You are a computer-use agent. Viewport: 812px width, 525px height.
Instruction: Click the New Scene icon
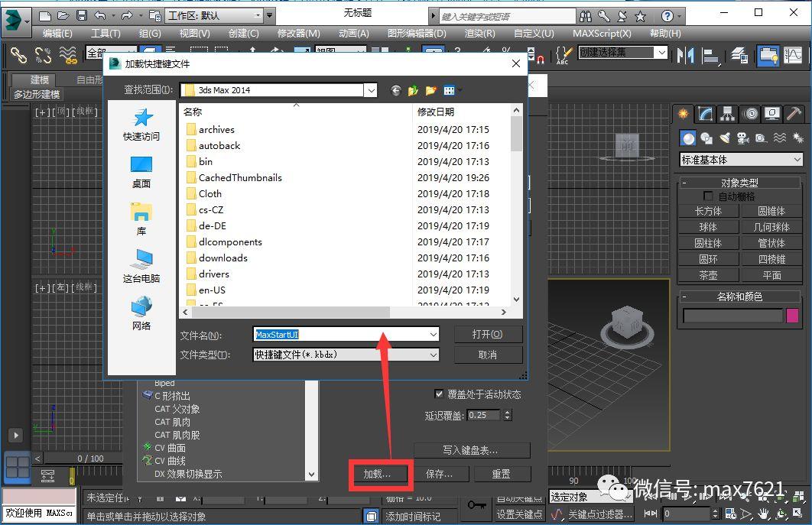pos(45,16)
